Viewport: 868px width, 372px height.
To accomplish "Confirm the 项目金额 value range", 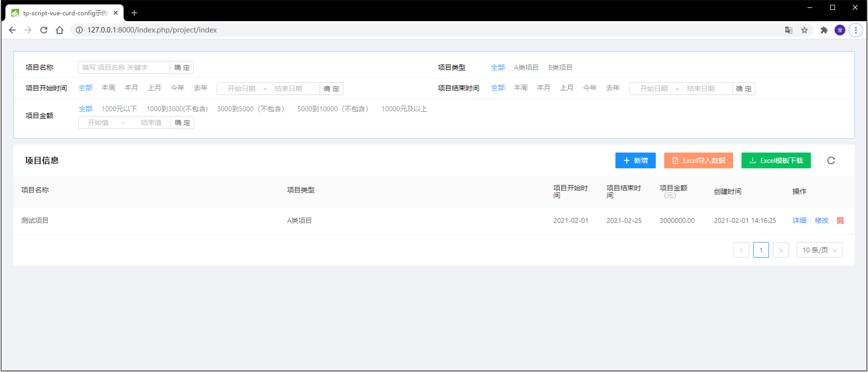I will pyautogui.click(x=182, y=123).
